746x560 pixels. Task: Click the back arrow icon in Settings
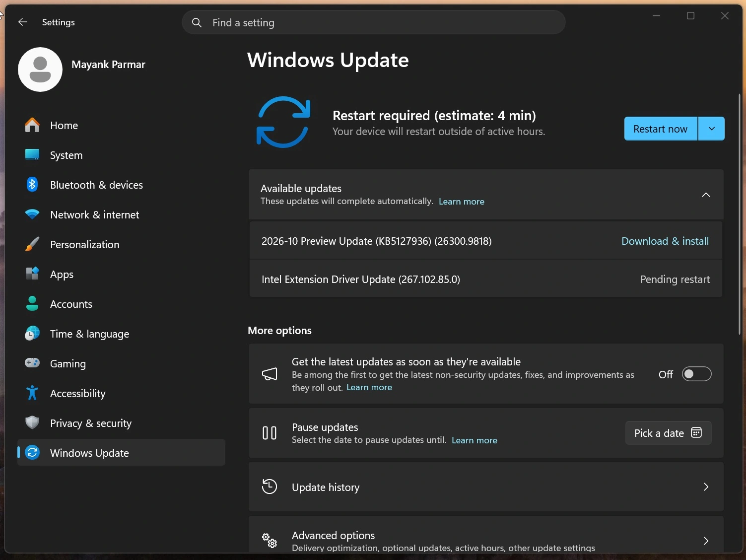22,22
